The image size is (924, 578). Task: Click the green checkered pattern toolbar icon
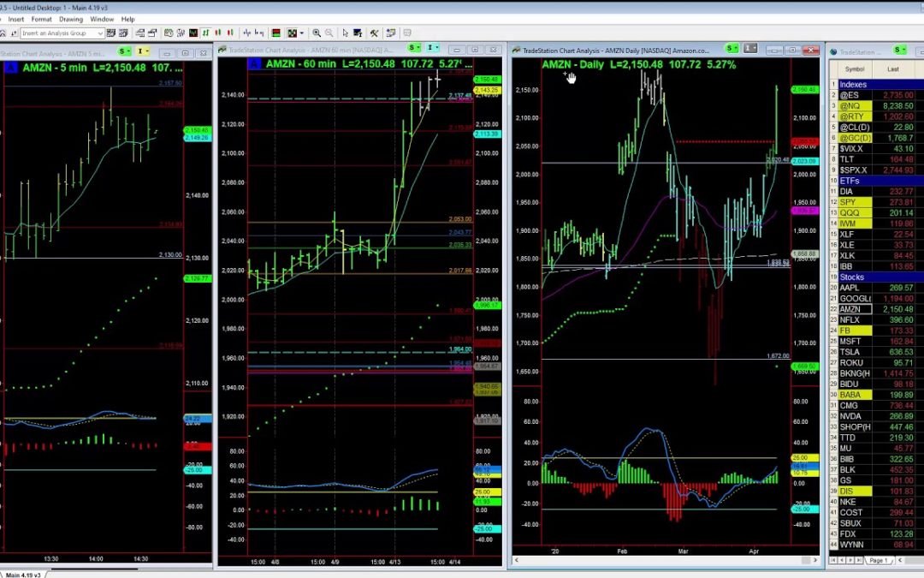[x=293, y=33]
